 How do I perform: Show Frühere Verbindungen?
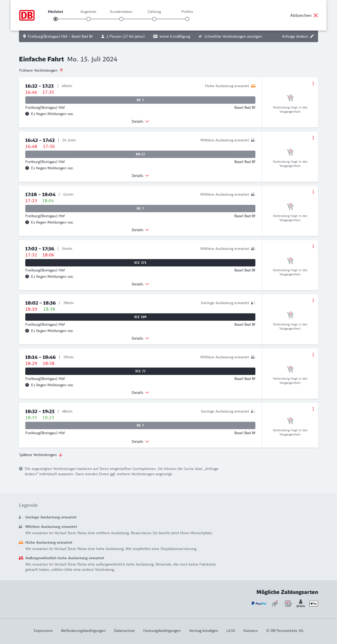tap(41, 70)
